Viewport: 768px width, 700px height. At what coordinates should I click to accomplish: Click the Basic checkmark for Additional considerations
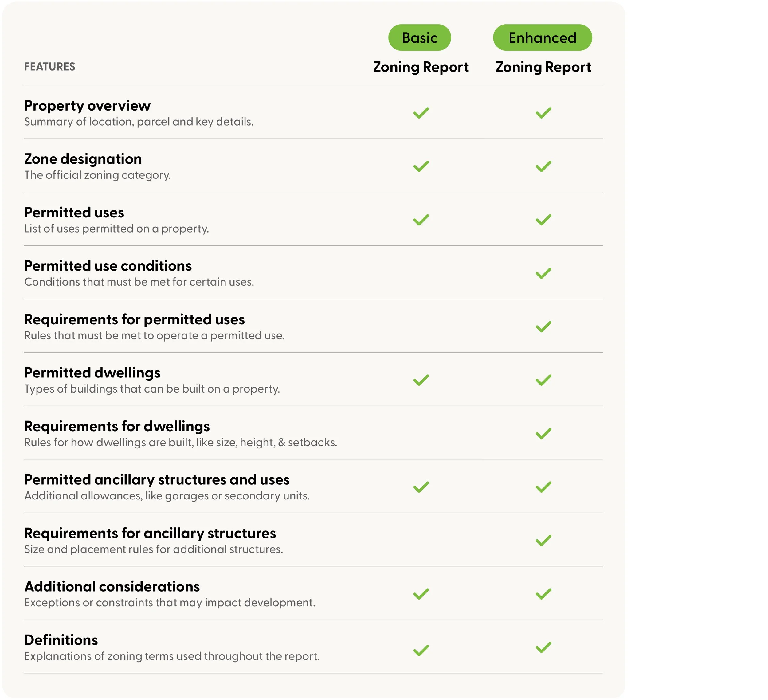tap(421, 594)
